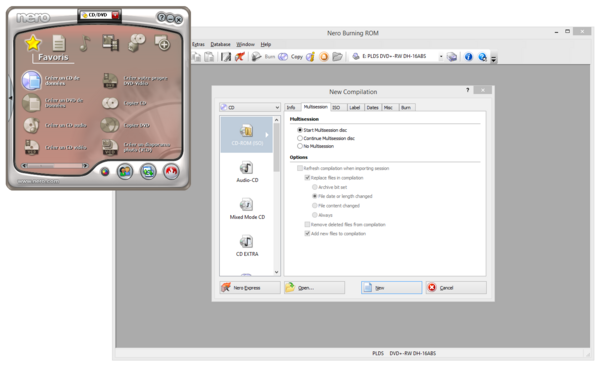Open the Favoris star category
This screenshot has height=365, width=600.
33,43
